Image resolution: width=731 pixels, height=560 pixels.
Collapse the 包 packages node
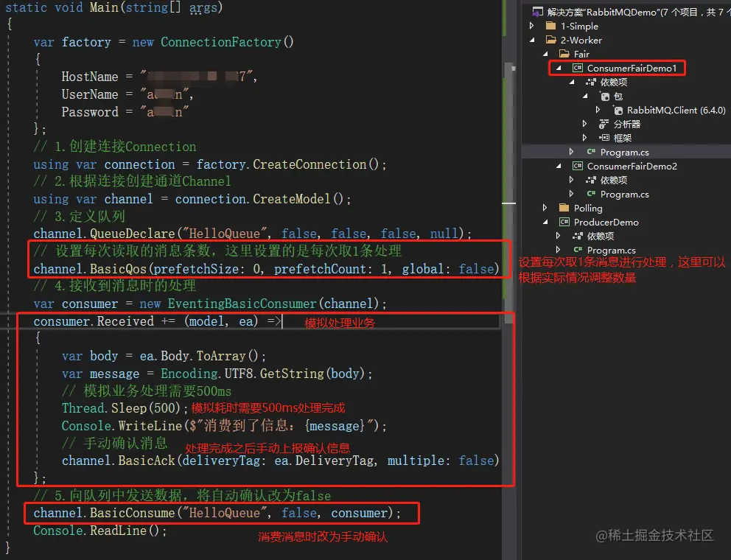click(585, 96)
